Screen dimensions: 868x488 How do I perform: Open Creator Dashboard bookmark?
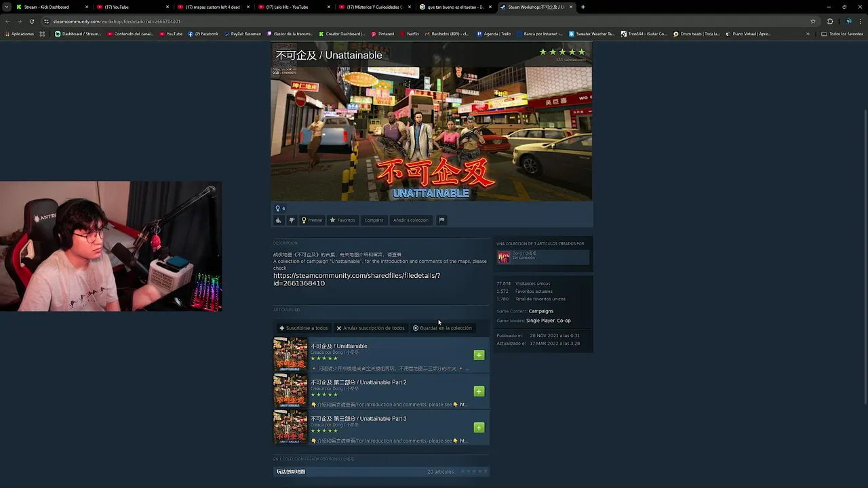pyautogui.click(x=342, y=34)
